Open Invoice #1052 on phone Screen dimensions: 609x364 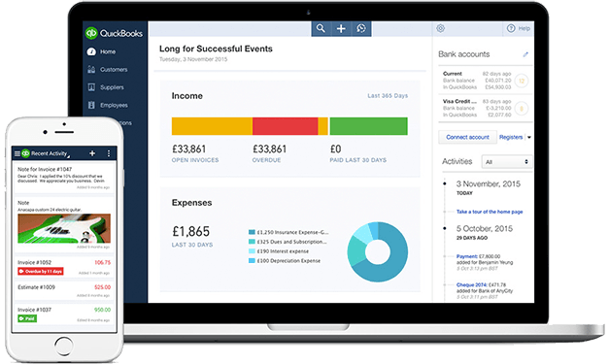tap(64, 267)
